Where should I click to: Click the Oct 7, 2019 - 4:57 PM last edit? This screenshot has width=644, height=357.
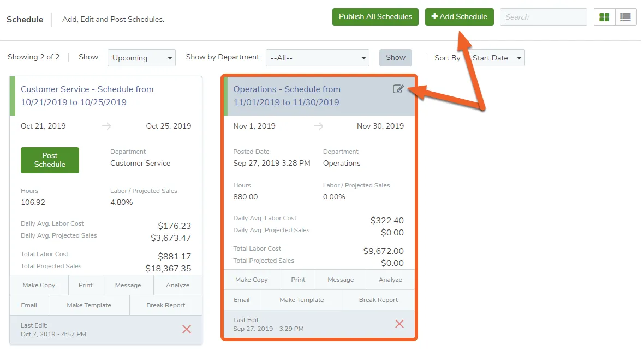(53, 334)
